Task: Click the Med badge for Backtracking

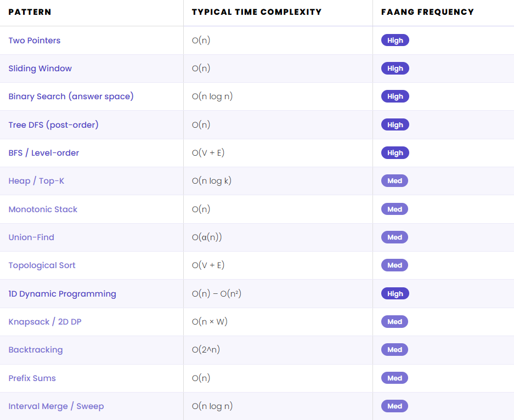Action: pos(394,350)
